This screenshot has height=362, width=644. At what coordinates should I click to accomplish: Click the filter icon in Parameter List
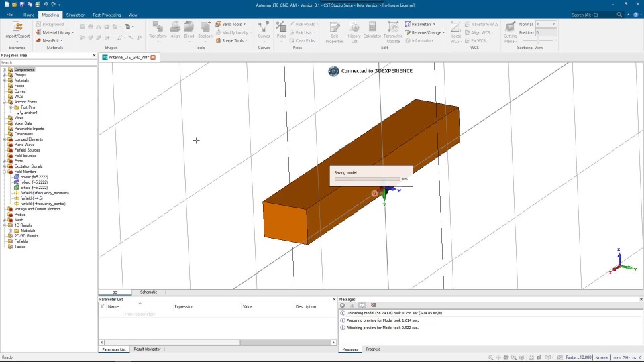(x=102, y=306)
